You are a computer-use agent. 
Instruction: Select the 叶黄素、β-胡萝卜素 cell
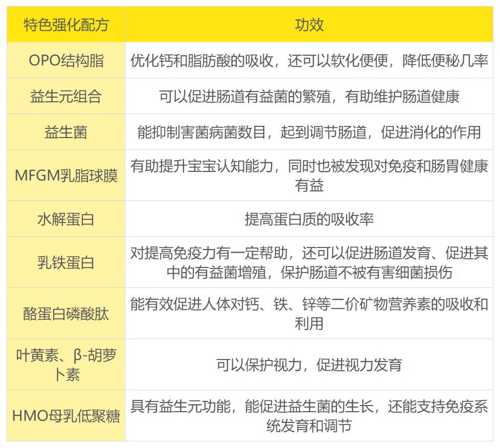pyautogui.click(x=66, y=365)
